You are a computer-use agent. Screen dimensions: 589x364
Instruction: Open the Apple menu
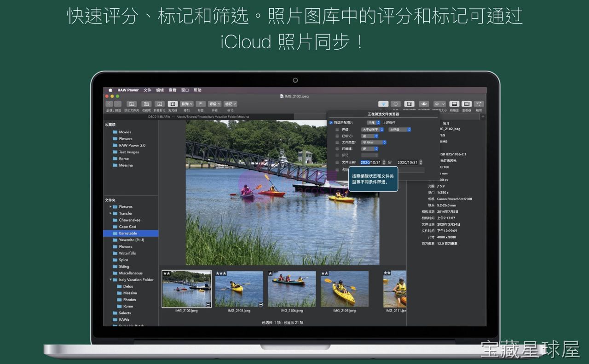click(110, 90)
